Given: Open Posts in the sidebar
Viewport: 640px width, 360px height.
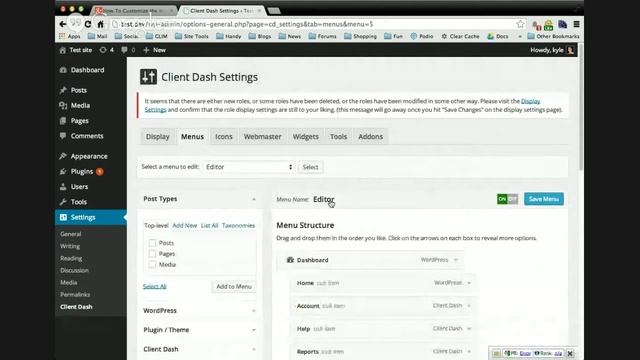Looking at the screenshot, I should (79, 90).
